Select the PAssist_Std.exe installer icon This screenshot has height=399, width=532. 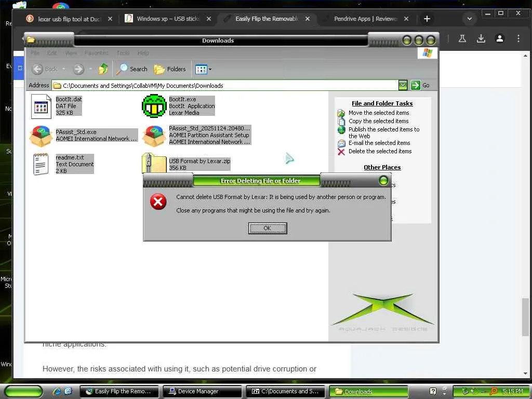[41, 136]
